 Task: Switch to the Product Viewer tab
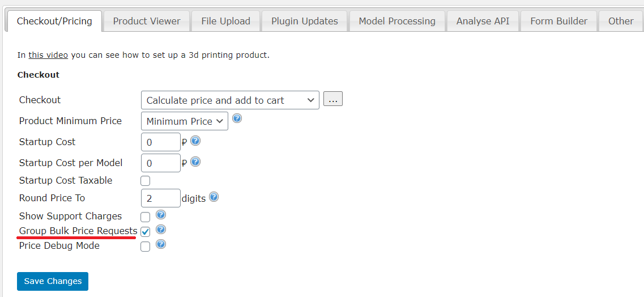(x=147, y=21)
